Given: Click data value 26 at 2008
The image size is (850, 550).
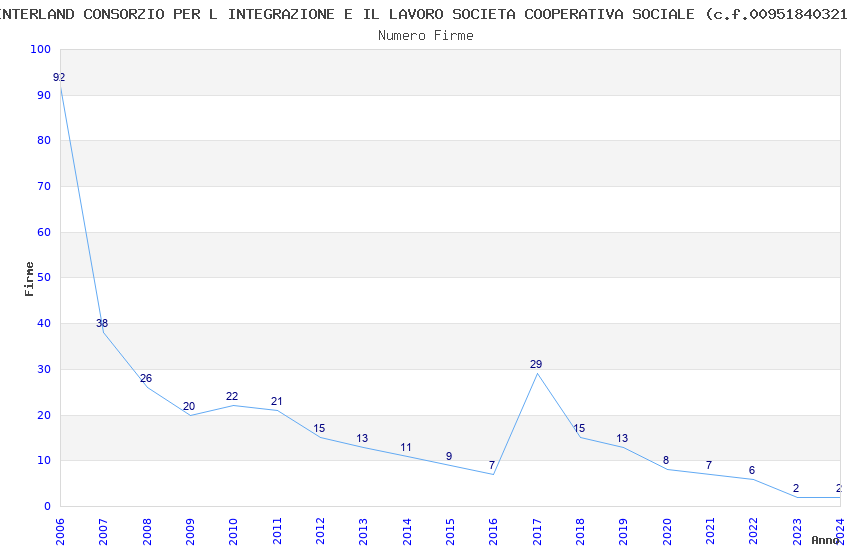Looking at the screenshot, I should point(146,379).
